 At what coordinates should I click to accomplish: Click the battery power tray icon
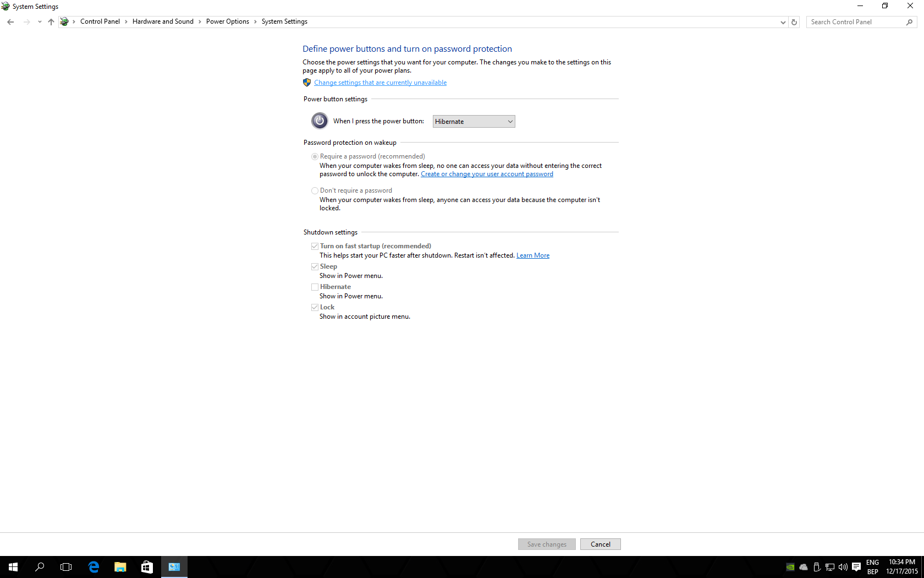(x=817, y=567)
